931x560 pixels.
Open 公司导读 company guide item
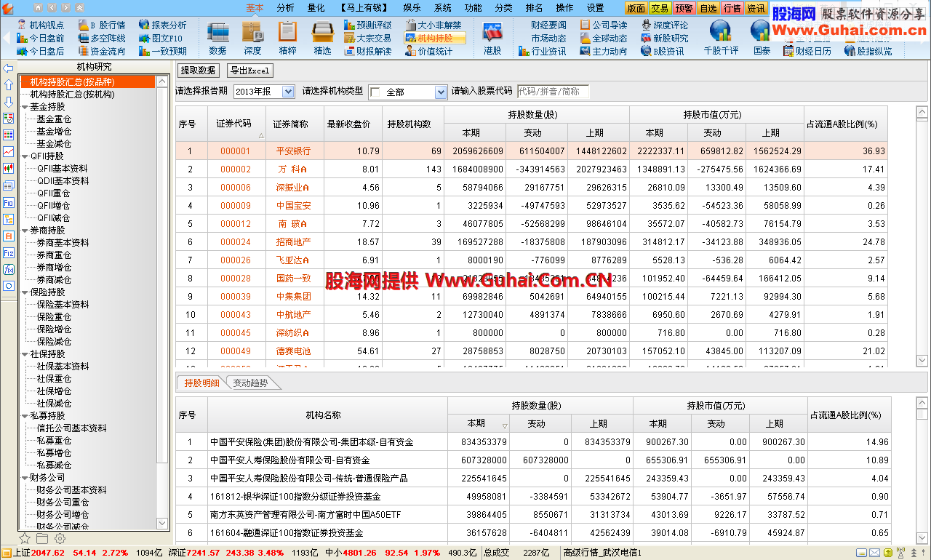[604, 25]
